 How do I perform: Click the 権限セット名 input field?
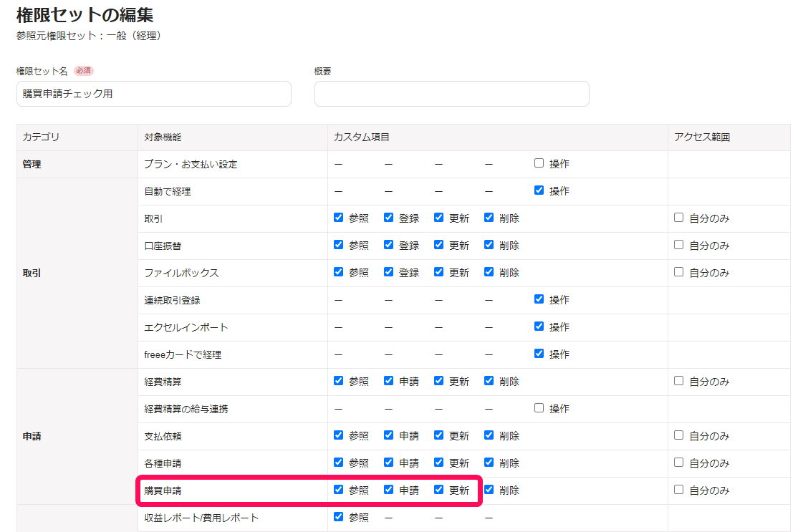click(x=153, y=94)
